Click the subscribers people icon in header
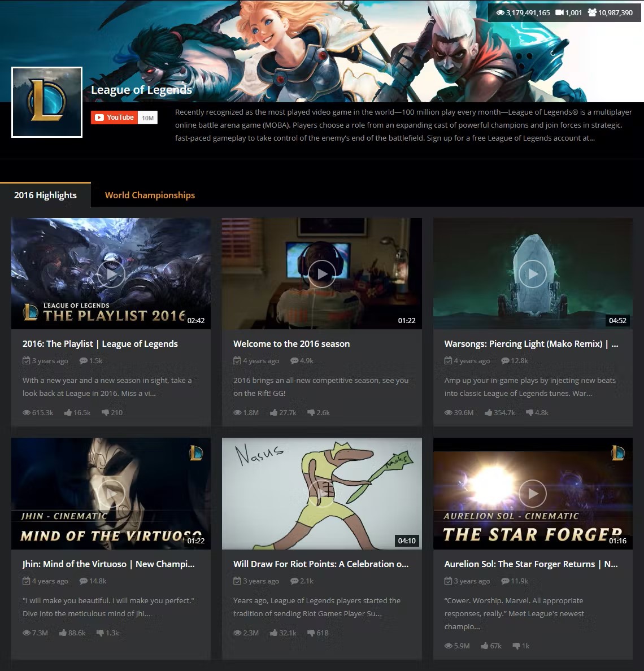 click(592, 12)
